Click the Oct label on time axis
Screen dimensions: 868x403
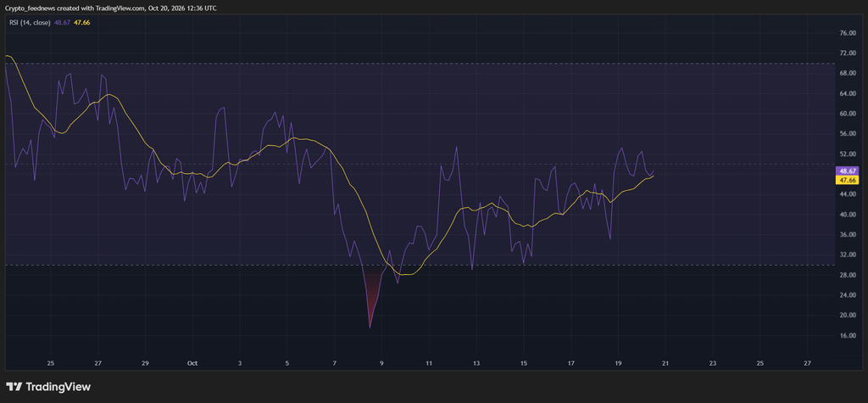pos(192,364)
